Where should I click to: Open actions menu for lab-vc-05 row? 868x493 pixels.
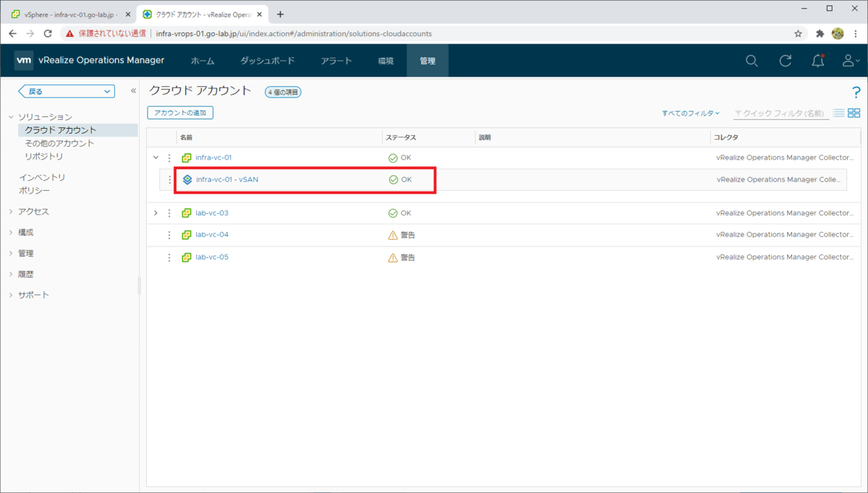click(x=169, y=257)
